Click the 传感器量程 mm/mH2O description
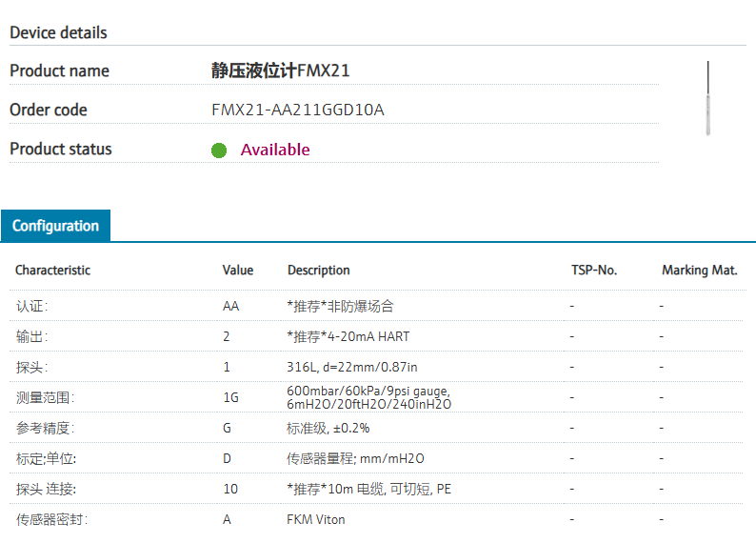The height and width of the screenshot is (543, 756). (x=355, y=458)
